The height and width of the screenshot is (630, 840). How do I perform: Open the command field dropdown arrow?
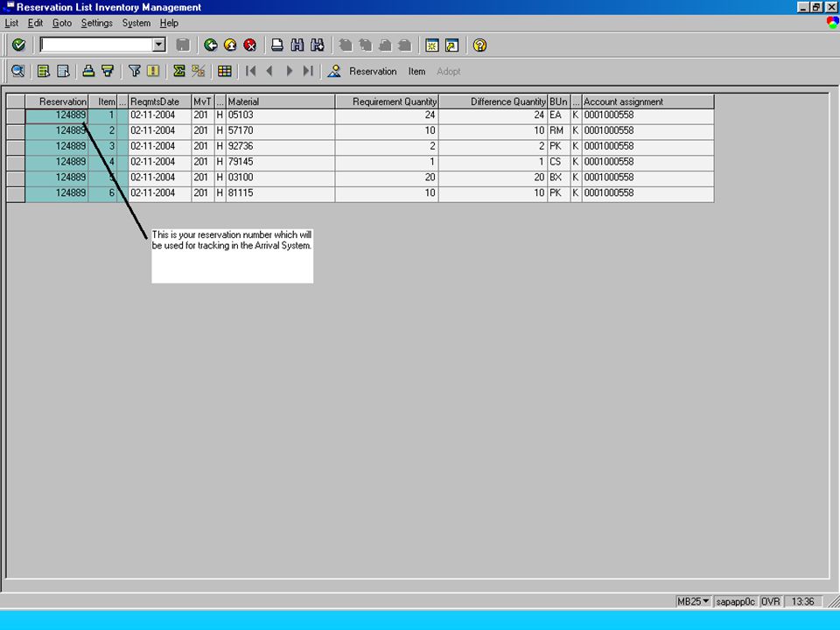coord(159,45)
